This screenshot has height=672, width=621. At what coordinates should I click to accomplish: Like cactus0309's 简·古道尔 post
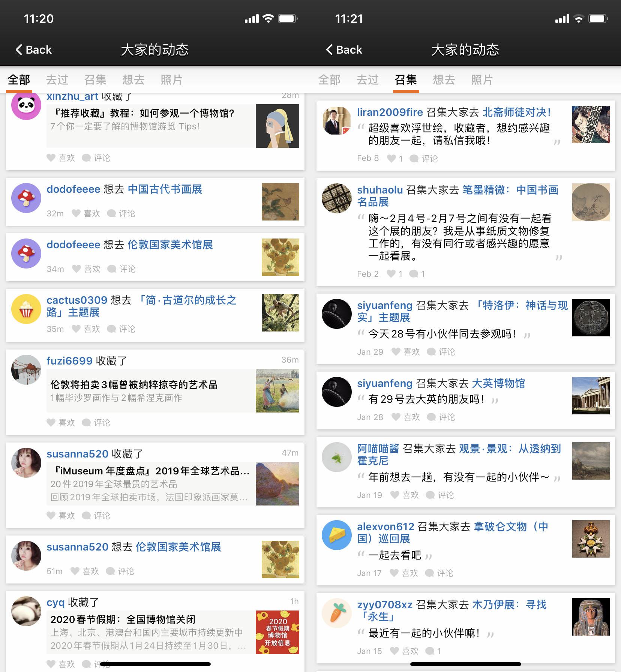(x=86, y=329)
